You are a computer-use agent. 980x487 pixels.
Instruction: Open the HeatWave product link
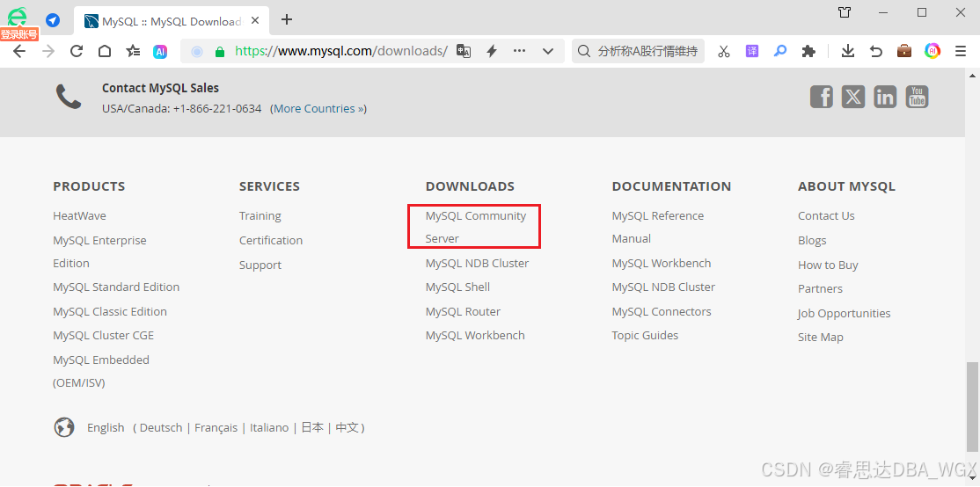79,216
